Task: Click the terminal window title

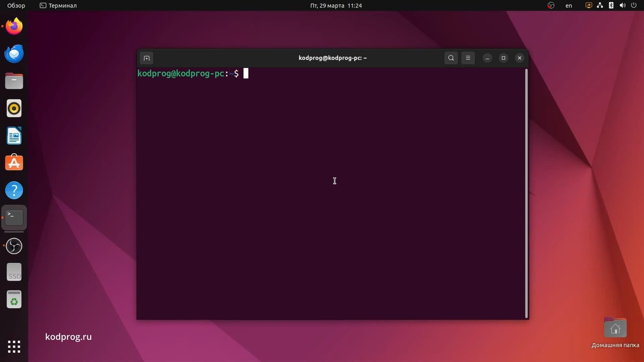Action: (x=332, y=58)
